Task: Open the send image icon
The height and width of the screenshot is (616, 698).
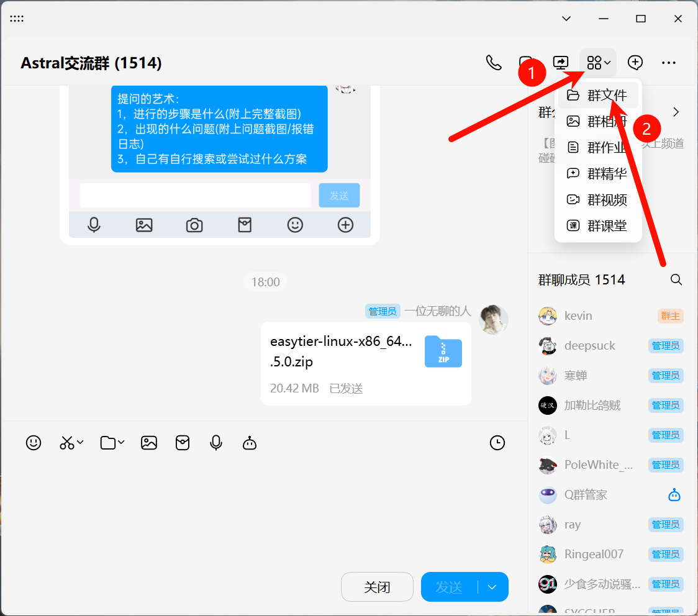Action: pyautogui.click(x=148, y=442)
